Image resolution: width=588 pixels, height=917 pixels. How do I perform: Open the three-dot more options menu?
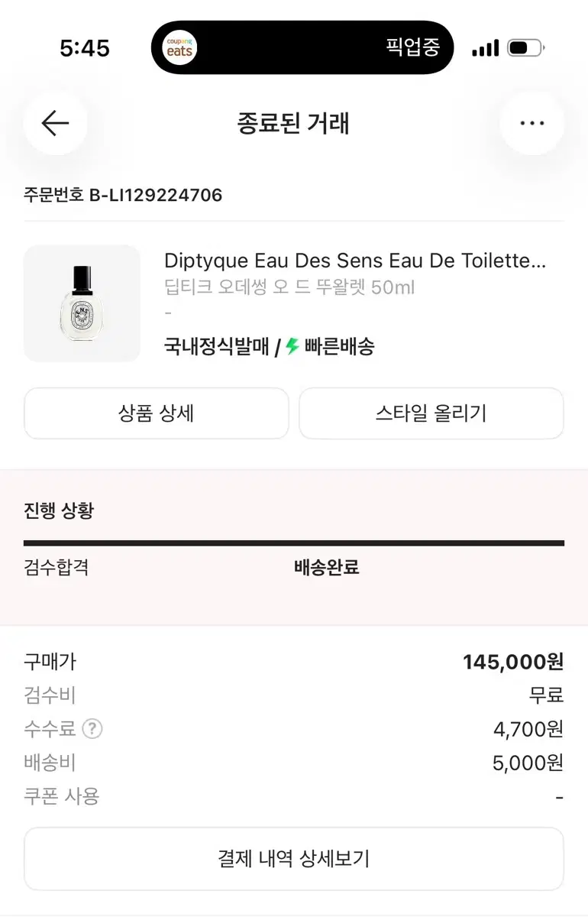(x=531, y=123)
